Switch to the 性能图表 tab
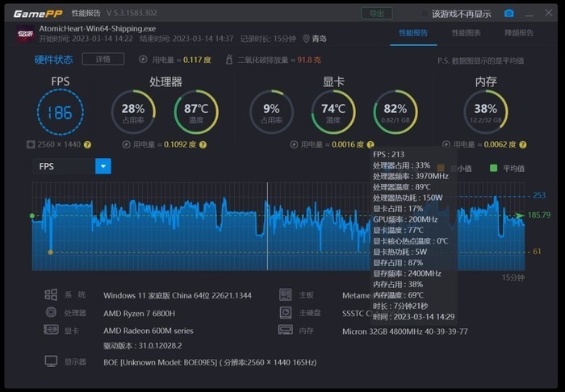This screenshot has width=565, height=392. tap(467, 33)
